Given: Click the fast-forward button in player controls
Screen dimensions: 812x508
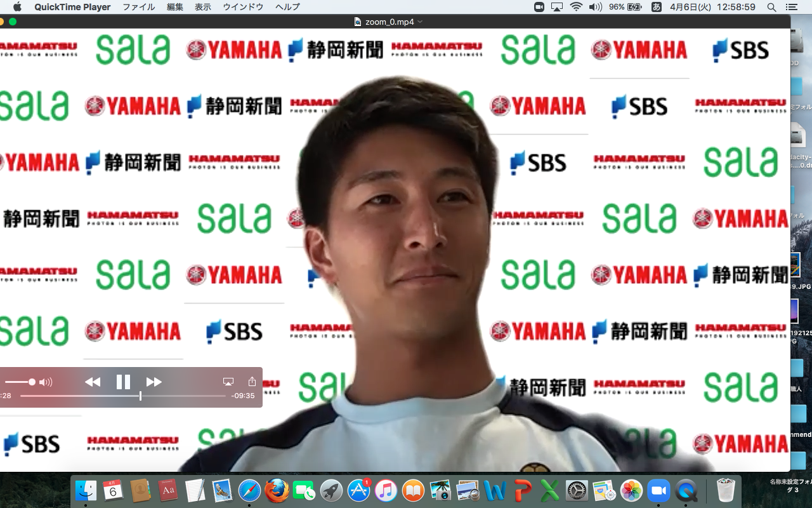Looking at the screenshot, I should point(154,382).
